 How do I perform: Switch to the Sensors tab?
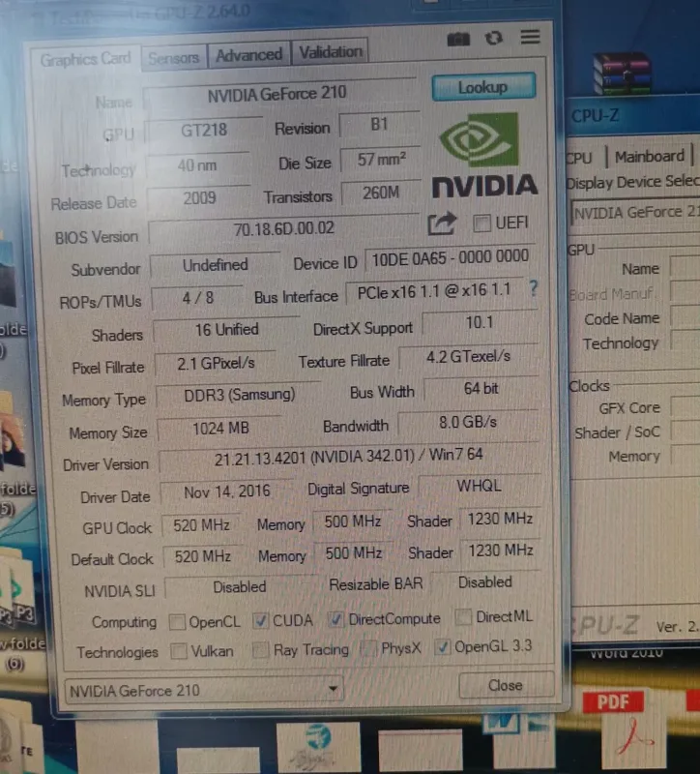click(174, 58)
